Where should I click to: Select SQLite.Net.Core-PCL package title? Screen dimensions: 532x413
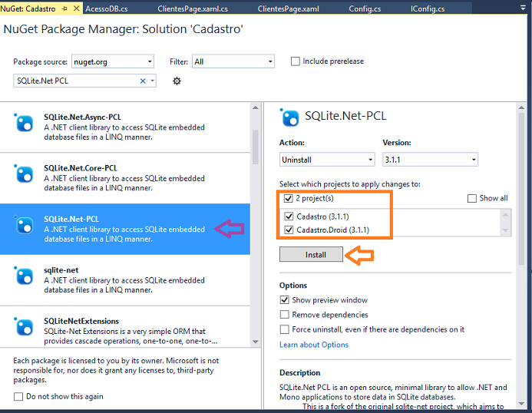tap(81, 168)
